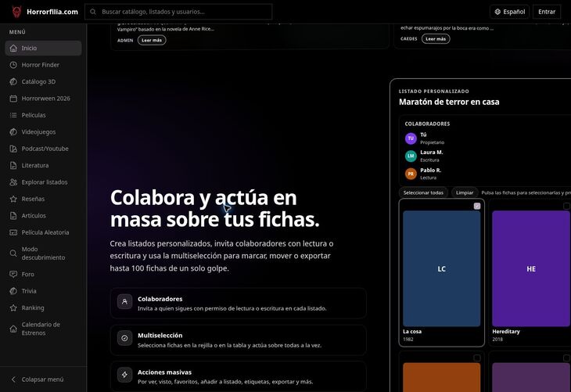Open Explorar listados menu item
Screen dimensions: 571x392
click(43, 182)
